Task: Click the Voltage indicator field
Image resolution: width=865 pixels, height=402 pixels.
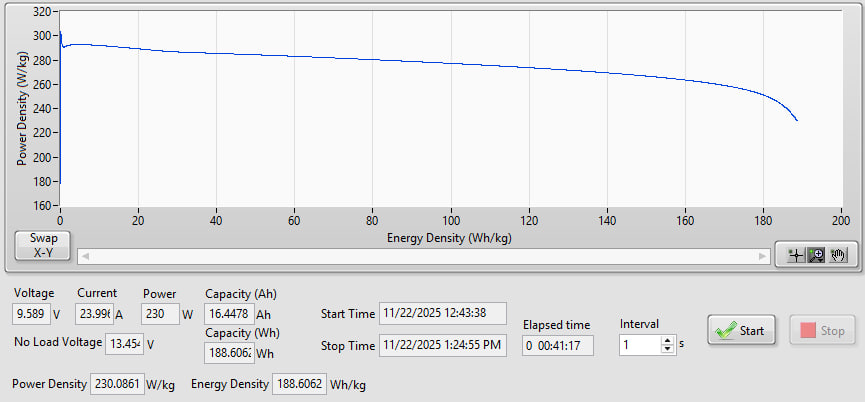Action: (x=31, y=314)
